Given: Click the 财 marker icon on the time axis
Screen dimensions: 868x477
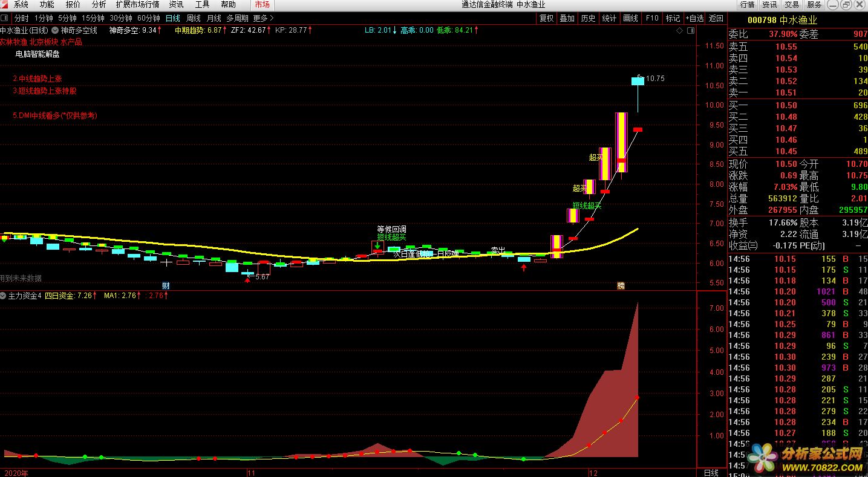Looking at the screenshot, I should click(x=166, y=285).
